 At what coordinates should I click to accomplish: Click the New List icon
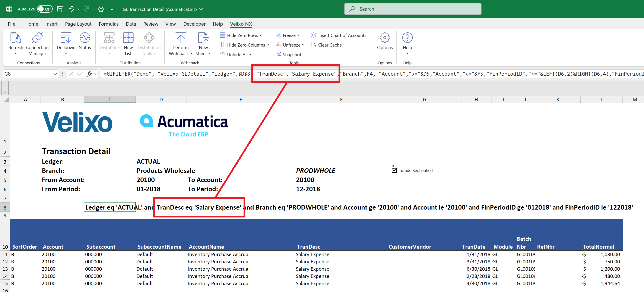(128, 38)
